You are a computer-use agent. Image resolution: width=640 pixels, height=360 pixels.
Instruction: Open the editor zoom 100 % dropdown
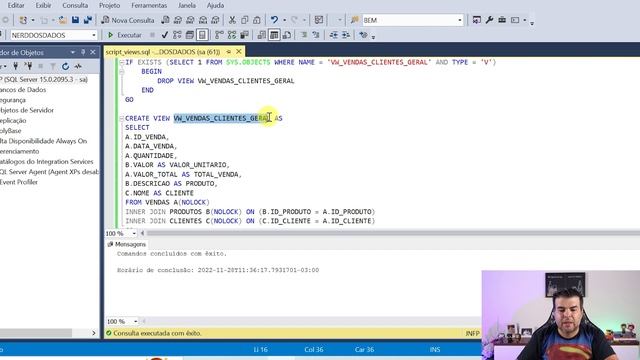point(134,233)
